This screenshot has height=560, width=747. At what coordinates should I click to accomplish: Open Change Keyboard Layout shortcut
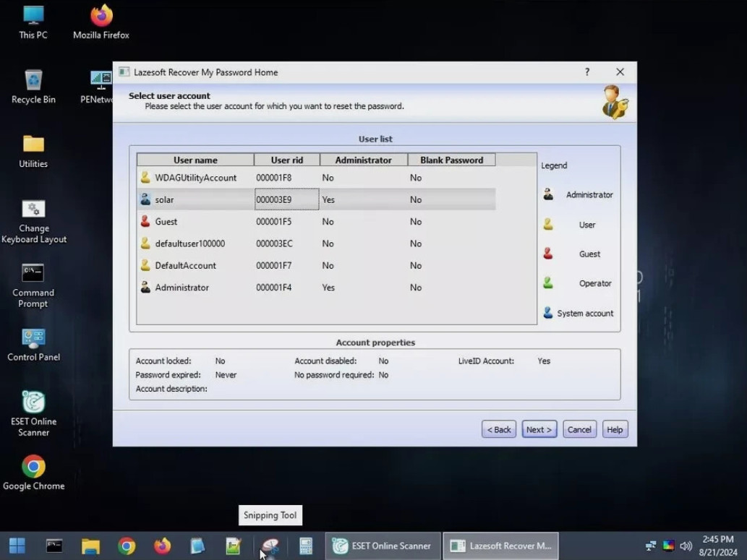33,221
